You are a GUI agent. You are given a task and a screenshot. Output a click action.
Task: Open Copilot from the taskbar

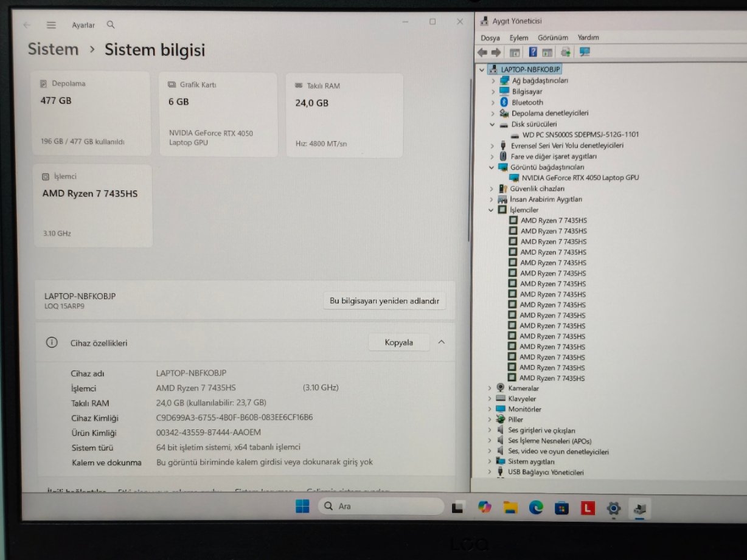click(x=484, y=507)
